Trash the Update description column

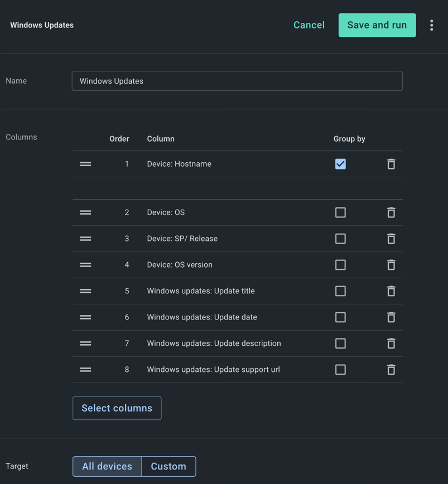(391, 343)
